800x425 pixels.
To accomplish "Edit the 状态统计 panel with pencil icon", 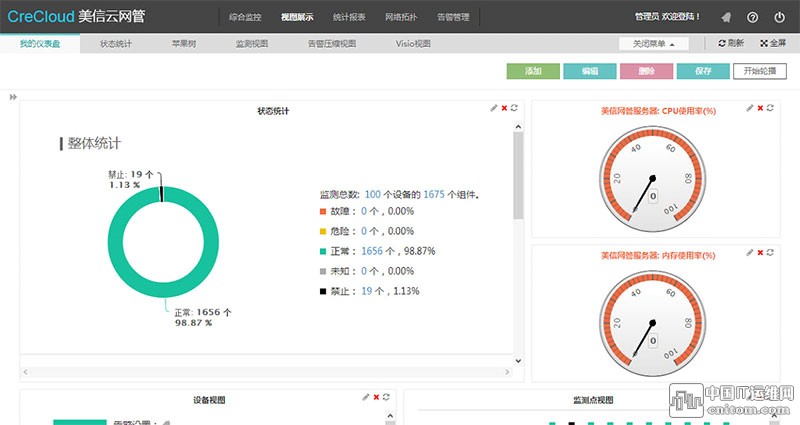I will point(493,108).
